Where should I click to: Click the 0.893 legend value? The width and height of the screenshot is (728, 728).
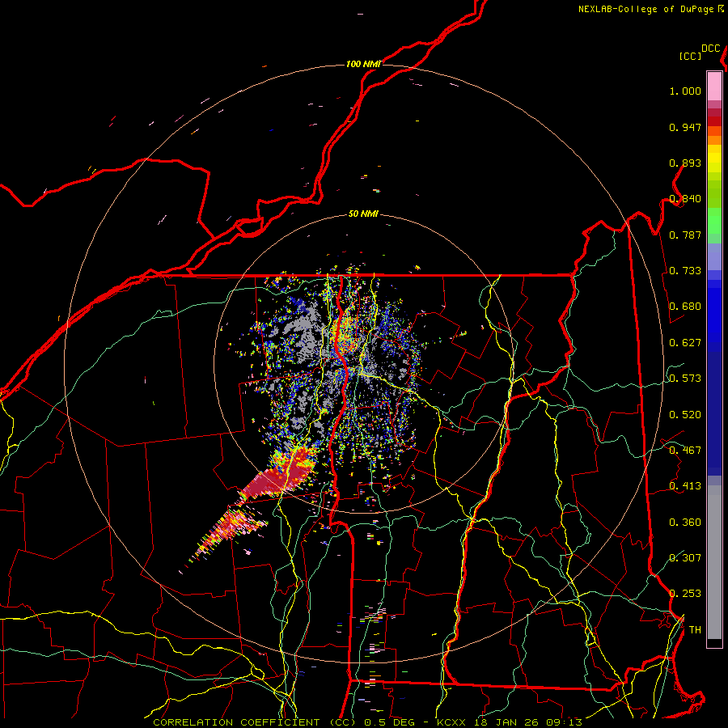tap(685, 163)
